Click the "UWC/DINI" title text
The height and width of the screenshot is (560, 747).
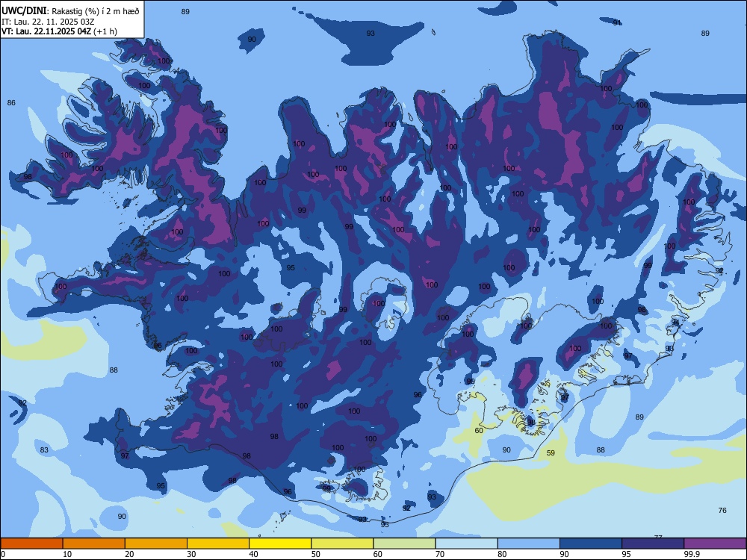24,10
